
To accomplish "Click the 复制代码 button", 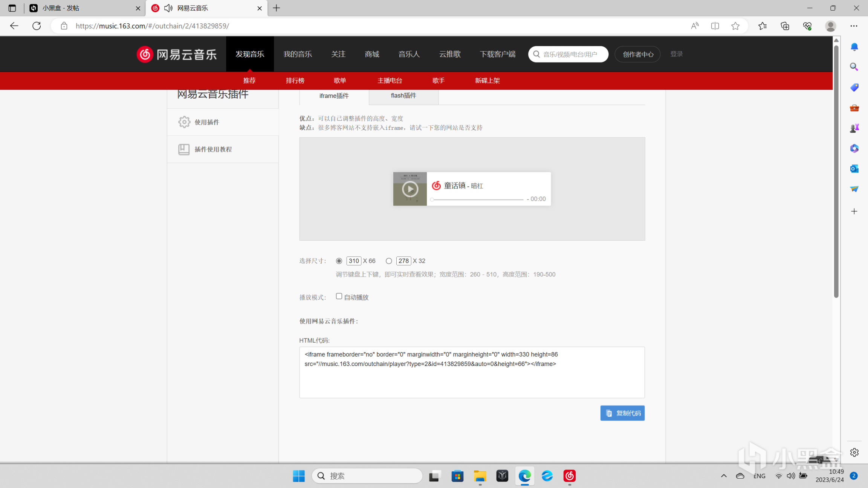I will pyautogui.click(x=622, y=413).
